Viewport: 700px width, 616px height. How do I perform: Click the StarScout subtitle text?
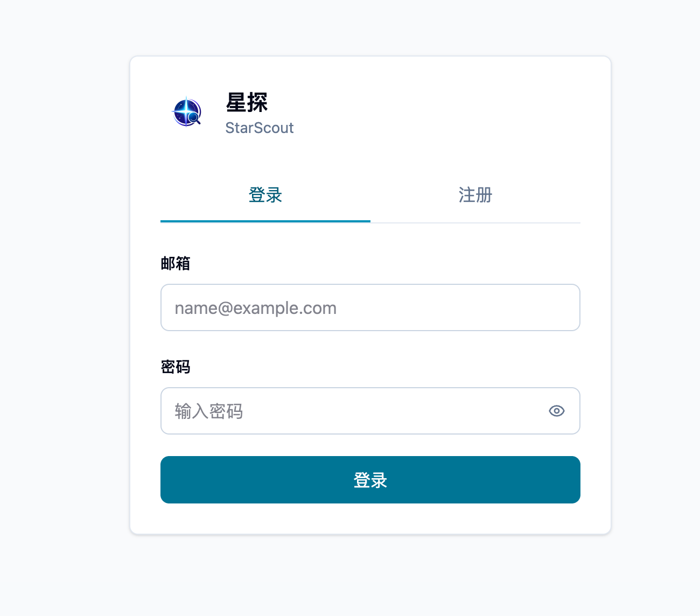tap(260, 128)
